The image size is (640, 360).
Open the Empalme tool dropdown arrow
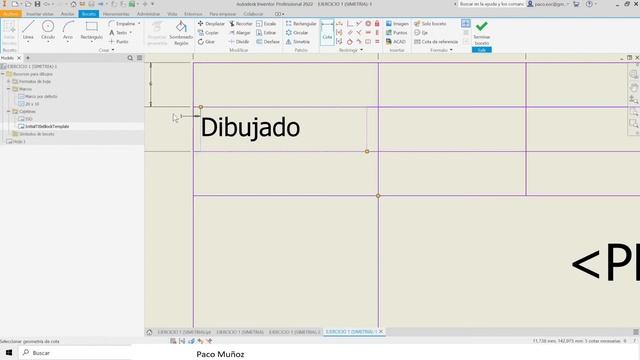click(139, 24)
